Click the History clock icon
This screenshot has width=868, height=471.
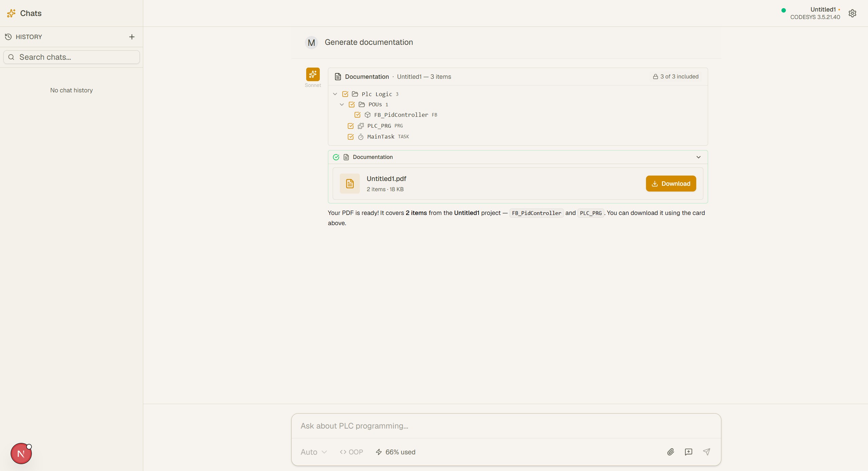click(x=8, y=37)
